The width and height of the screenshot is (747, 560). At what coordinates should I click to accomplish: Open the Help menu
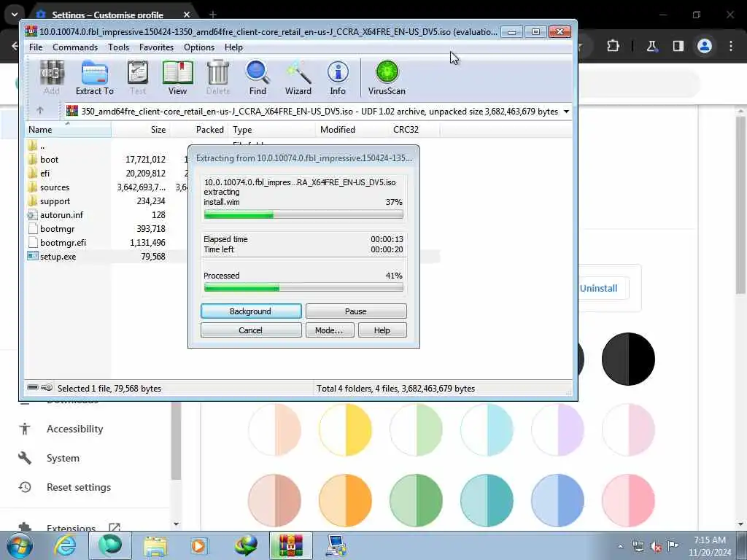pos(233,47)
